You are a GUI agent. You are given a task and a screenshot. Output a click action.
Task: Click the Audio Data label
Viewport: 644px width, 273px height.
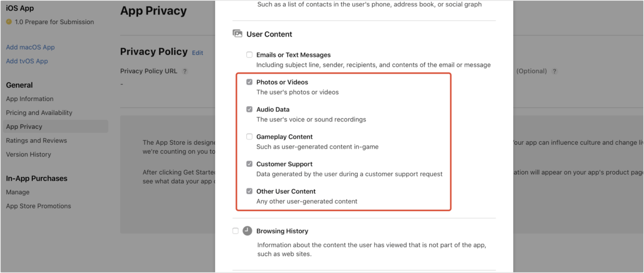pos(273,109)
